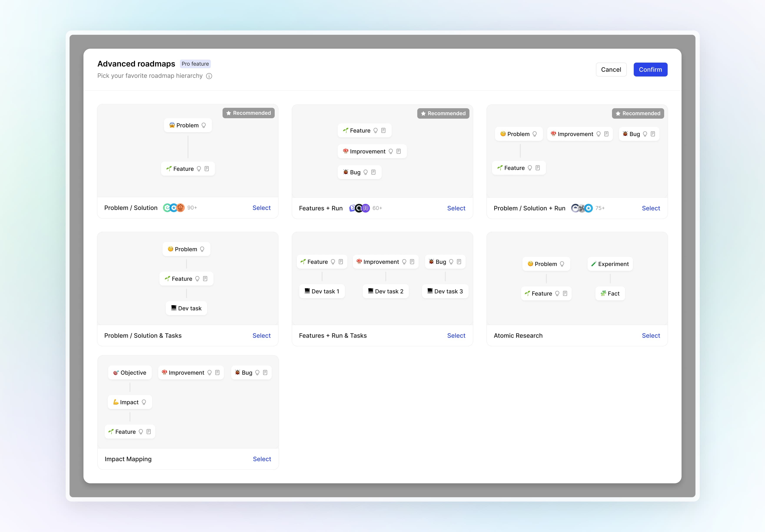Select the Impact Mapping hierarchy
The height and width of the screenshot is (532, 765).
(262, 459)
